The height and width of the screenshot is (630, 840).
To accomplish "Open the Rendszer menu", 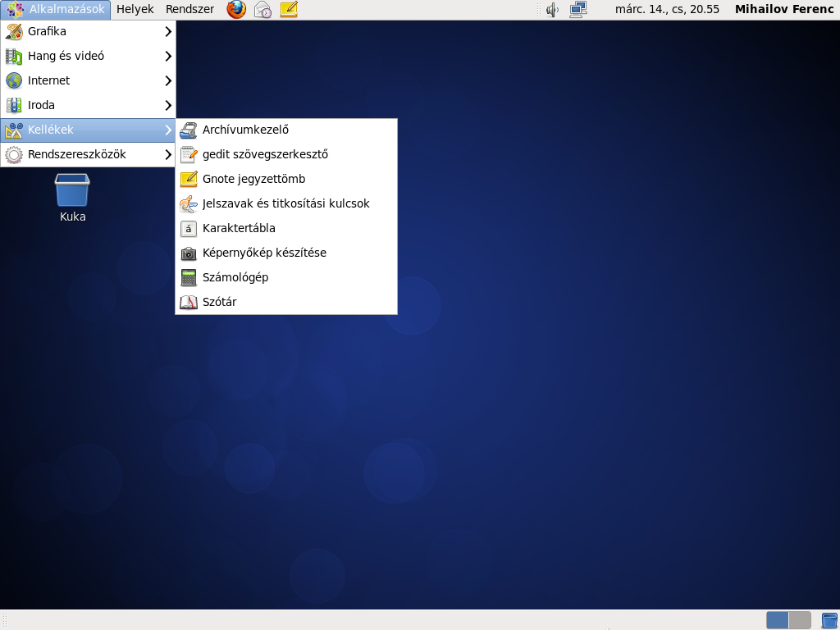I will (189, 10).
